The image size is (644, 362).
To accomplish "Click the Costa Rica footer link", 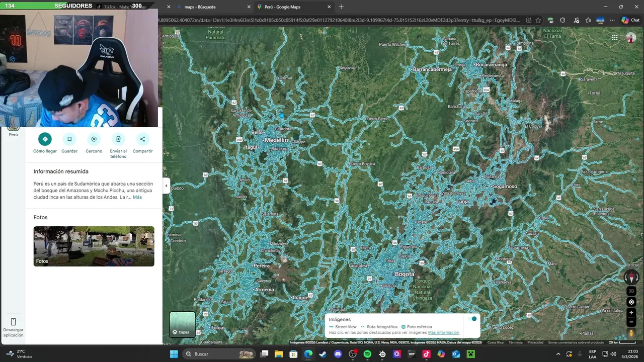I will pyautogui.click(x=496, y=342).
